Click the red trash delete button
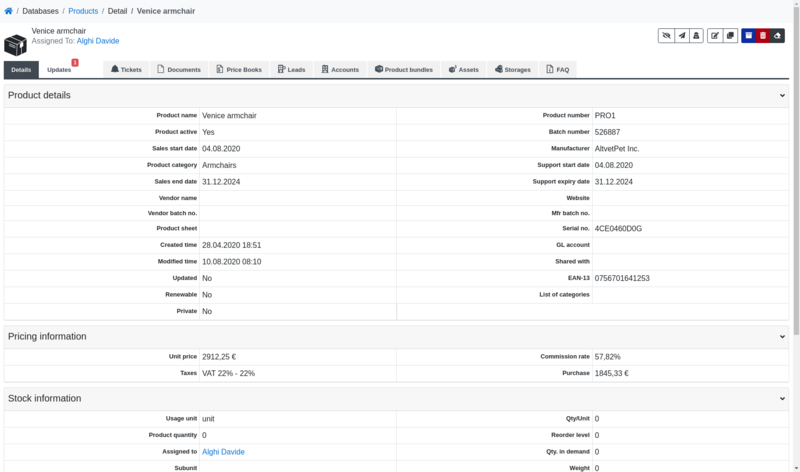This screenshot has width=800, height=472. click(763, 36)
